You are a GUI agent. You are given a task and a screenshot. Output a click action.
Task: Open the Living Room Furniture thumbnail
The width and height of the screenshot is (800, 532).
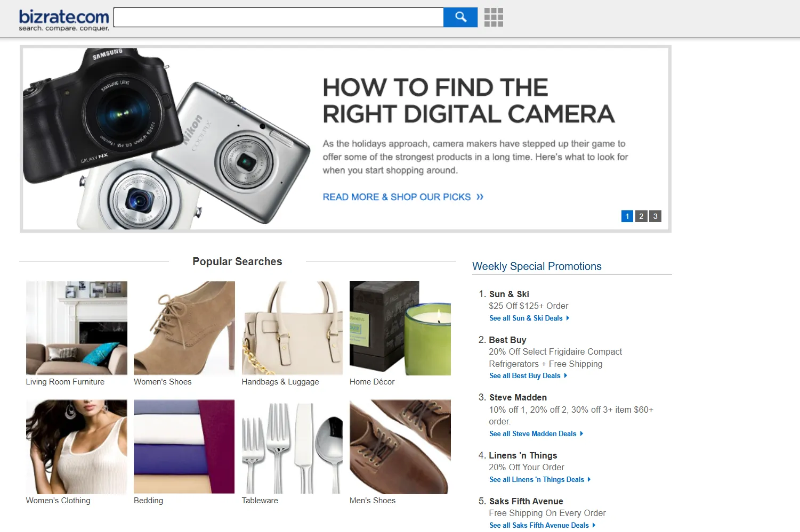[77, 328]
